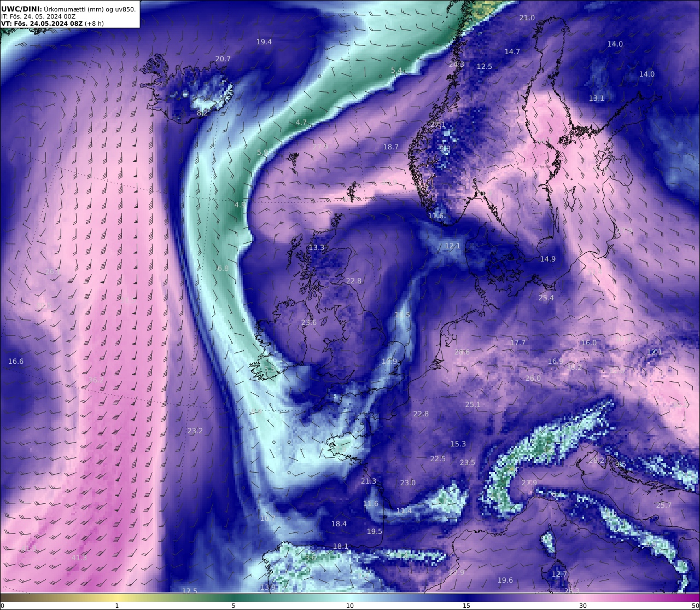Click the map value '18.1' over northern Spain
700x610 pixels.
point(341,547)
